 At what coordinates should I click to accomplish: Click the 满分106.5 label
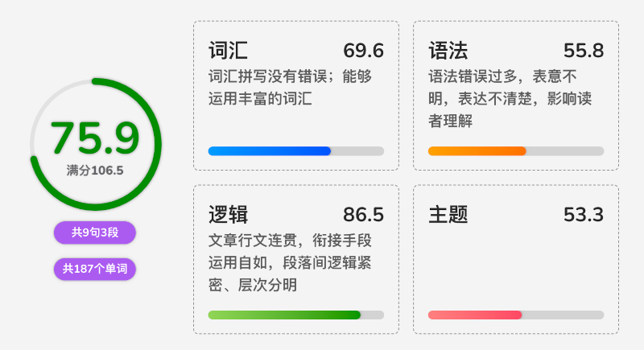coord(95,170)
